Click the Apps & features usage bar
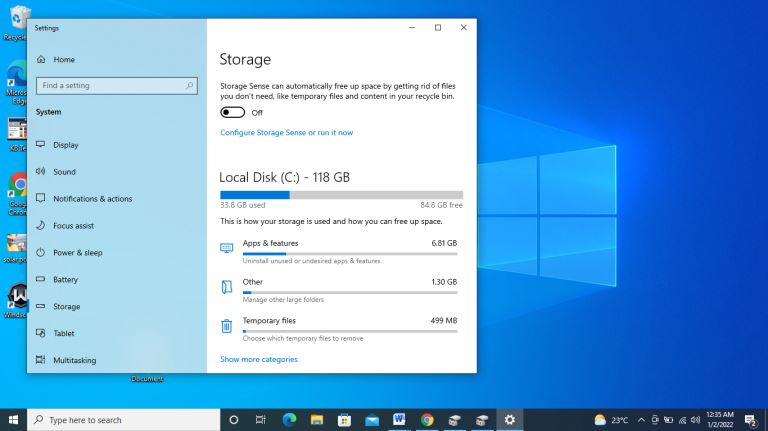 pyautogui.click(x=350, y=254)
